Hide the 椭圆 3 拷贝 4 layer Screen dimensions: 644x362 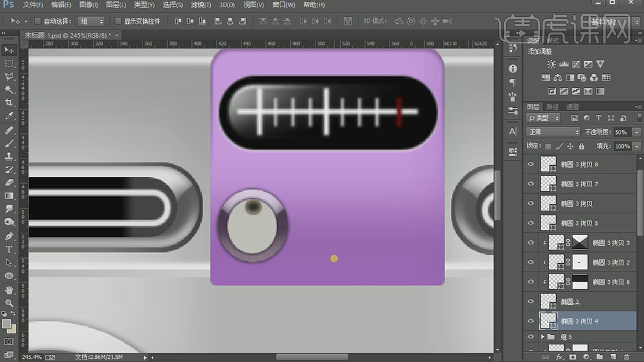coord(531,321)
